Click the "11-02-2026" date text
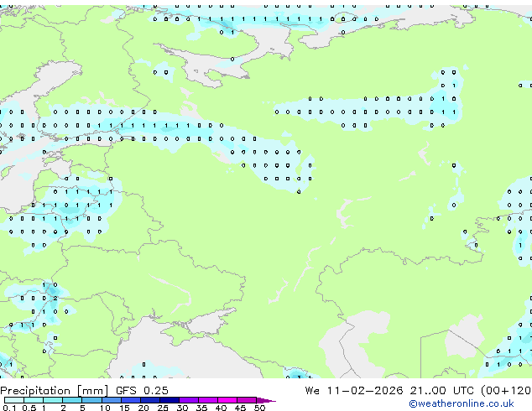Screen dimensions: 532x411 (365, 391)
